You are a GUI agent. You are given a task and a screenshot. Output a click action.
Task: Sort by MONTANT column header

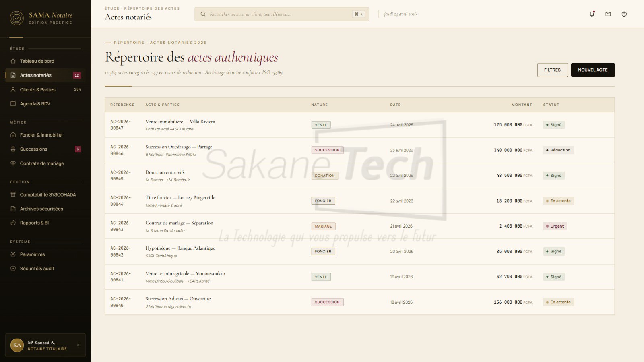(x=522, y=105)
